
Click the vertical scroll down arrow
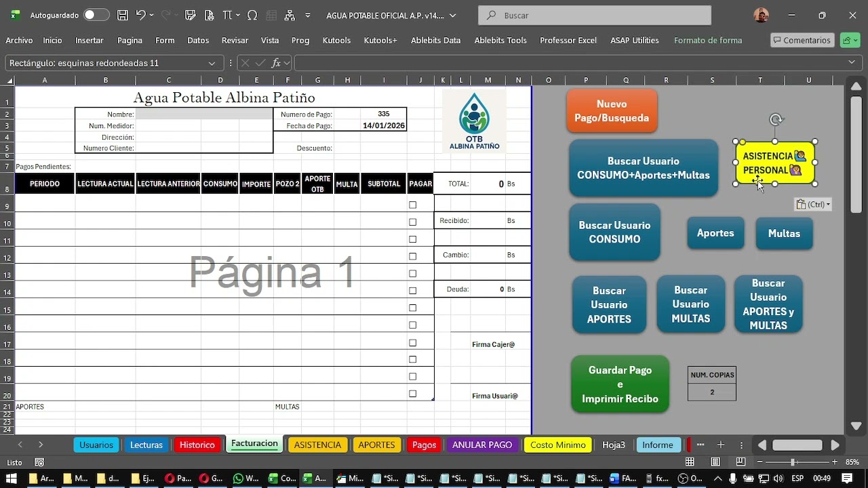856,426
